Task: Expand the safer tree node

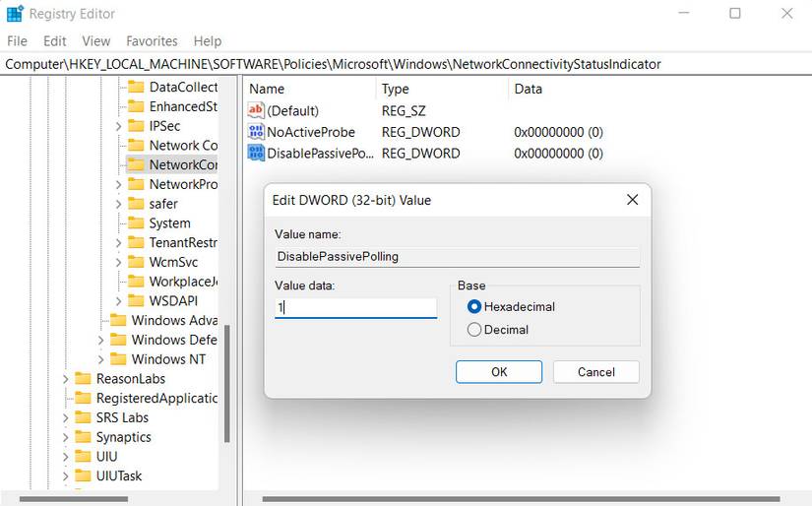Action: [x=118, y=204]
